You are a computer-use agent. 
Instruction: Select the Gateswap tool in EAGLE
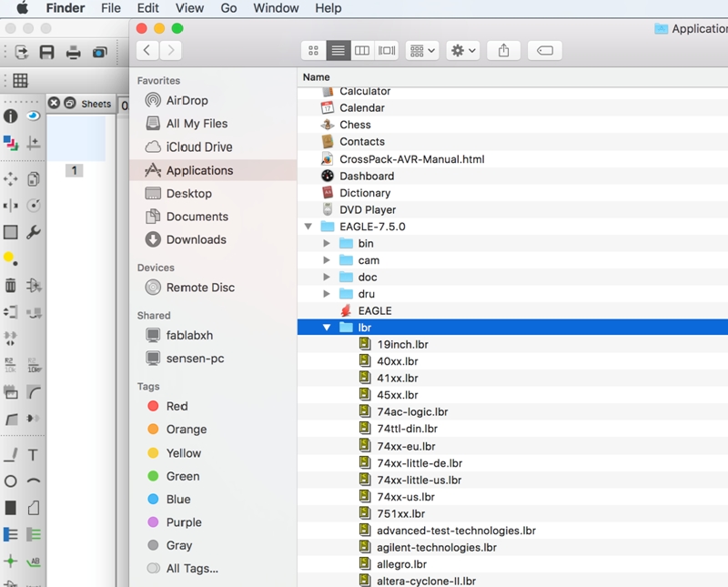[x=10, y=338]
